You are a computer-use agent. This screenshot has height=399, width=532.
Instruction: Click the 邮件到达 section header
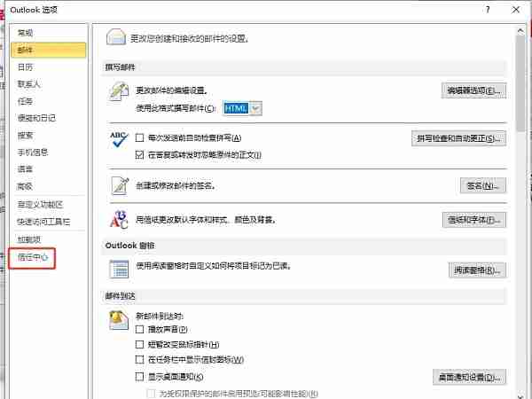(120, 296)
